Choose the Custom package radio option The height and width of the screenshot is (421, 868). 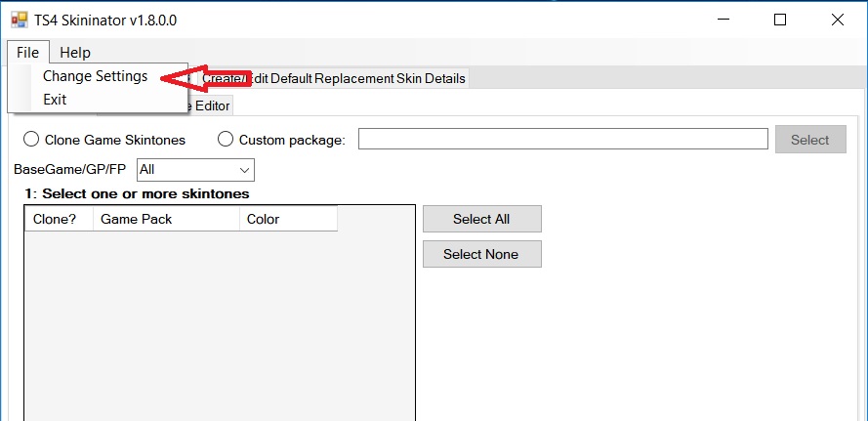[226, 140]
